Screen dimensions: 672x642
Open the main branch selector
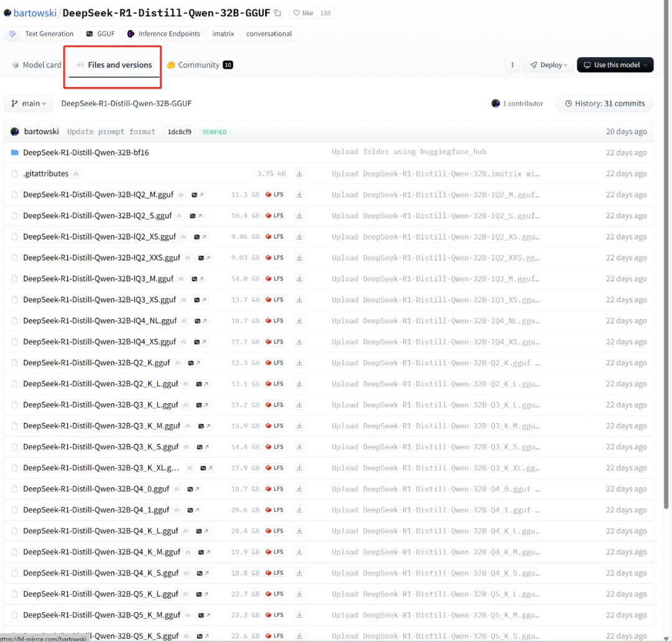coord(28,103)
